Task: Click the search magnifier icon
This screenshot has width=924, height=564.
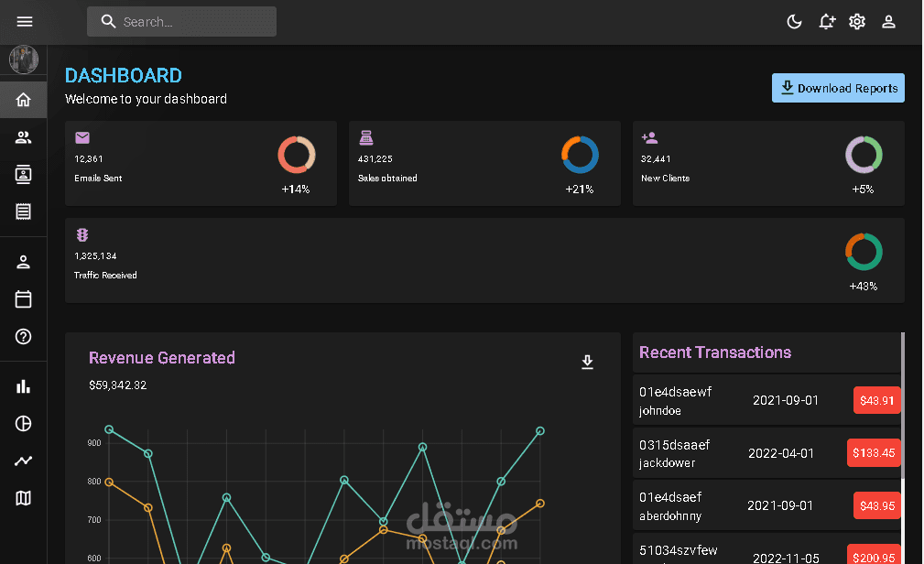Action: click(108, 22)
